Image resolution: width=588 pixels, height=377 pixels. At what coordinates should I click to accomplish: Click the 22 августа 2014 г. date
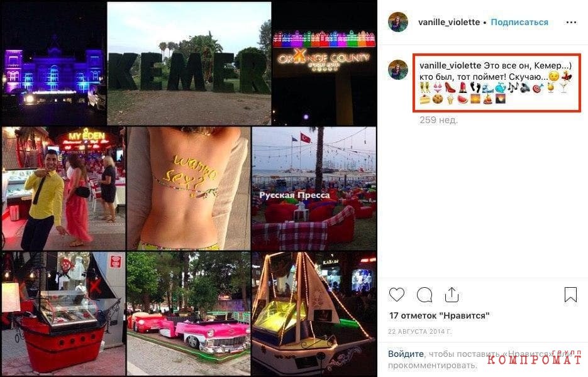point(419,332)
